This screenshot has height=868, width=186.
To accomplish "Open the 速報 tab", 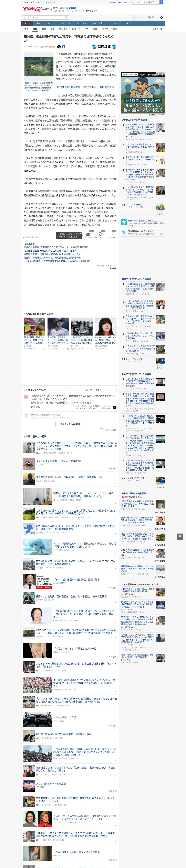I will coord(38,23).
